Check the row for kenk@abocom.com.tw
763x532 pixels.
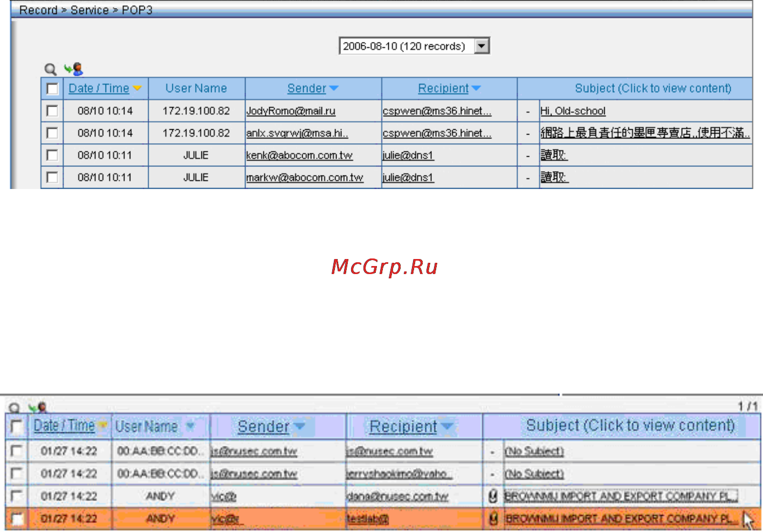click(x=52, y=155)
